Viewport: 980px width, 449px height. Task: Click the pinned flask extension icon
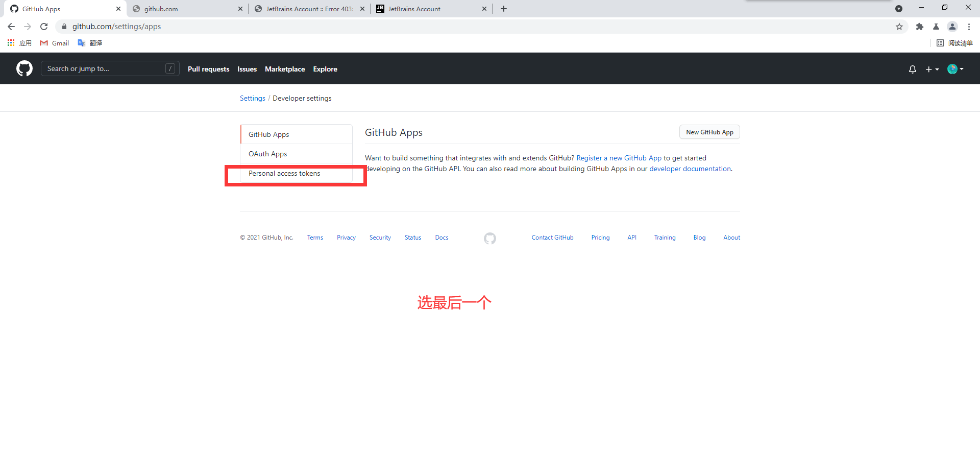[936, 27]
